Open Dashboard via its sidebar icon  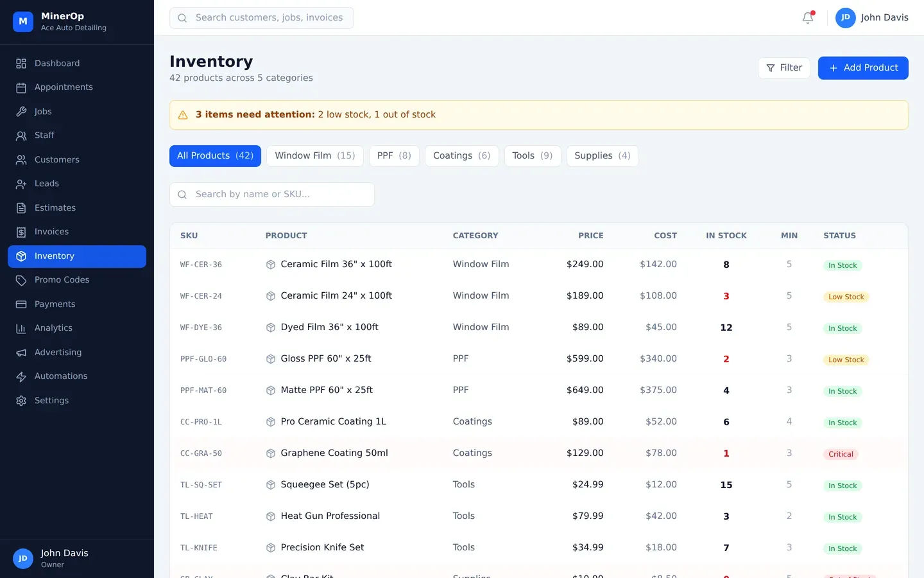(21, 64)
